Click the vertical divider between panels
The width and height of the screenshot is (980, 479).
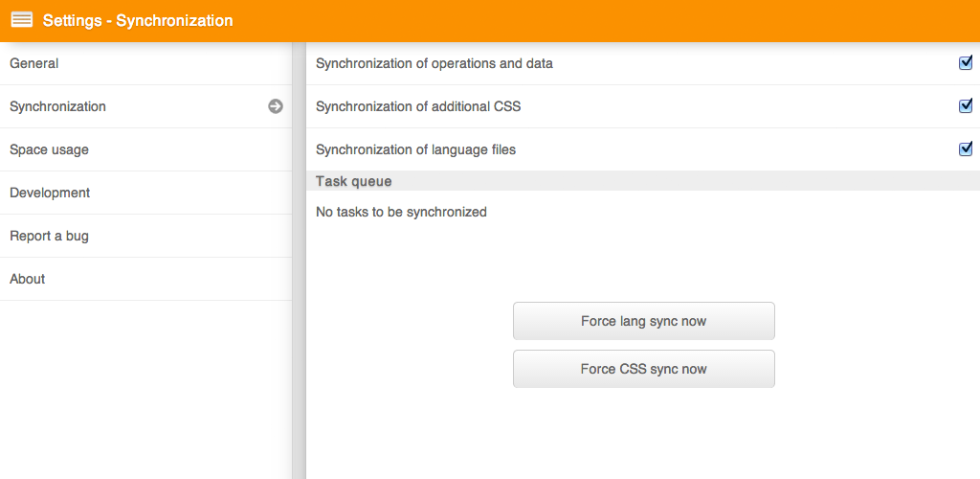point(299,261)
